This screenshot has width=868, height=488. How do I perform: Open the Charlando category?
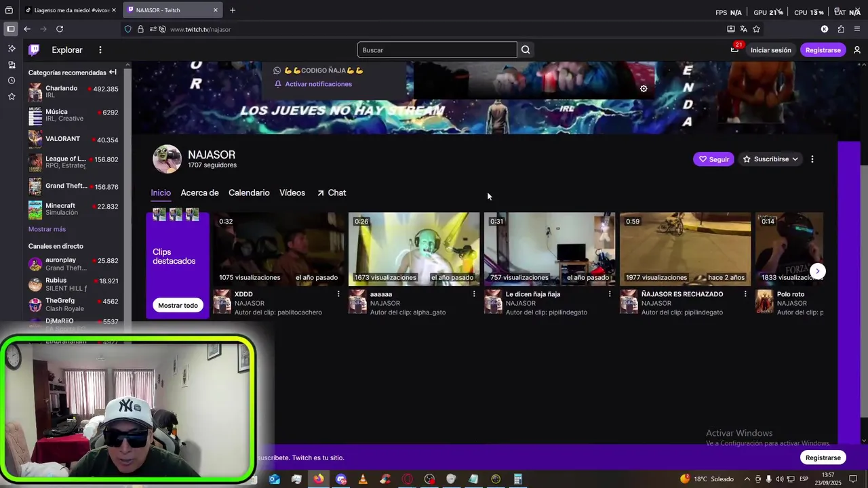point(73,92)
